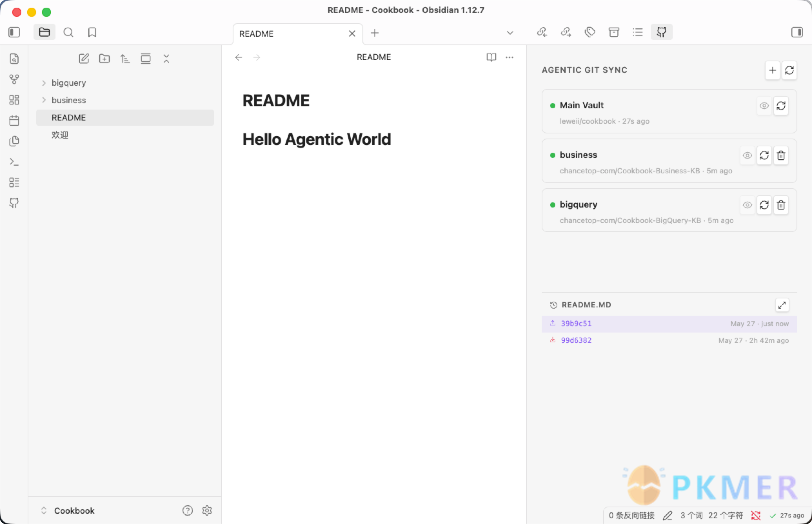The image size is (812, 524).
Task: Add a new repository to Git Sync
Action: (x=773, y=71)
